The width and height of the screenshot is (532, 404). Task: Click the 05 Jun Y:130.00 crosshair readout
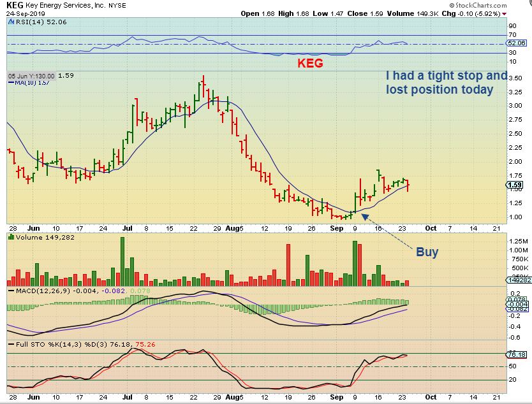tap(31, 76)
